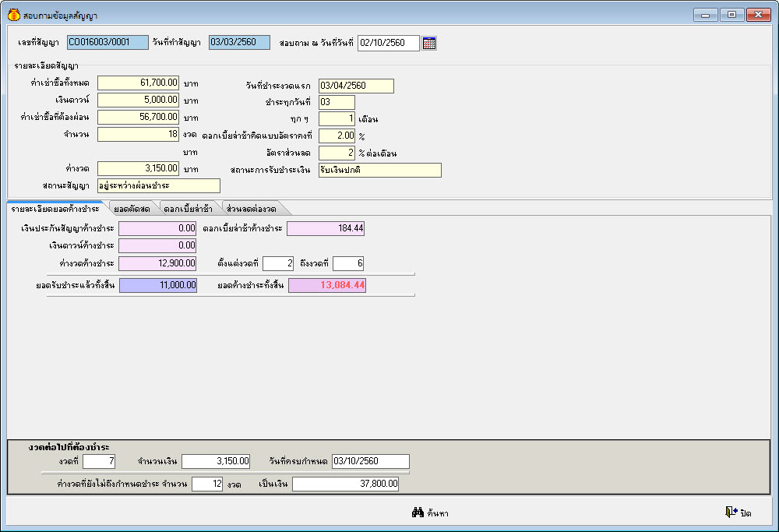The height and width of the screenshot is (532, 779).
Task: Click the overdue installments field 12,900.00
Action: point(157,263)
